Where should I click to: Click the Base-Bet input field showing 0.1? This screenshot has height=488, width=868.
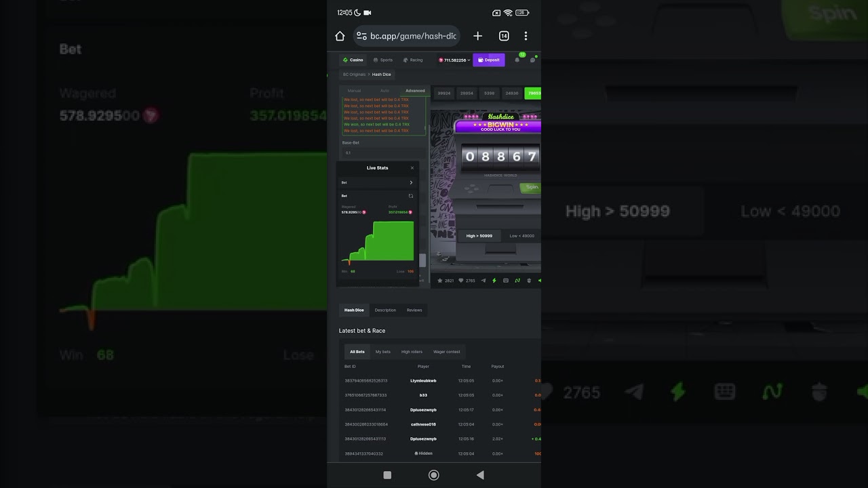click(383, 152)
